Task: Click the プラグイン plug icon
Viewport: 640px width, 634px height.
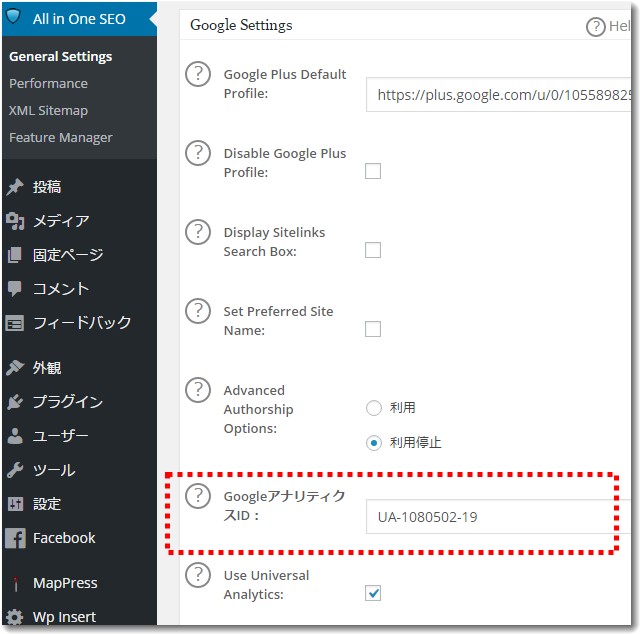Action: point(15,402)
